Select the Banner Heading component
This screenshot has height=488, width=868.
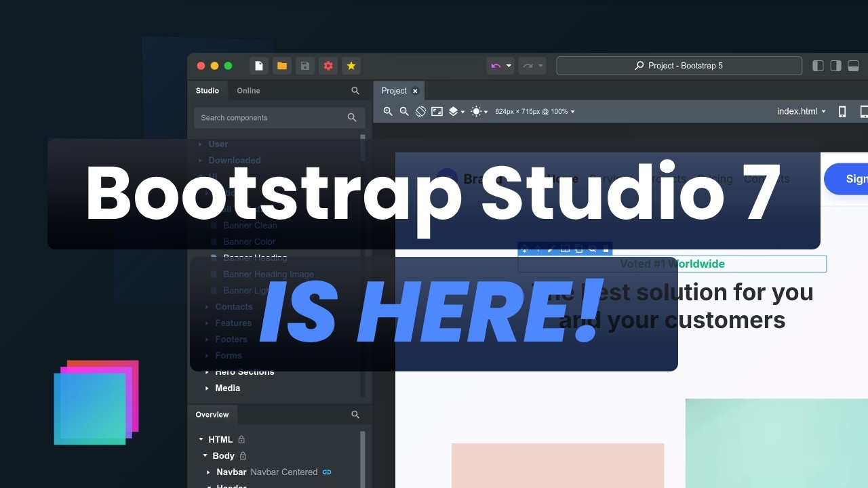point(255,258)
